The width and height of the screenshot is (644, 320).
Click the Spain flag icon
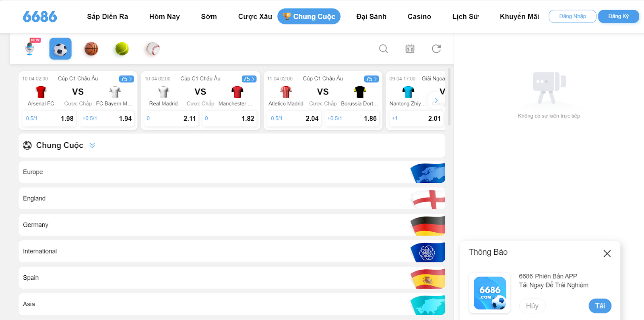pos(428,279)
